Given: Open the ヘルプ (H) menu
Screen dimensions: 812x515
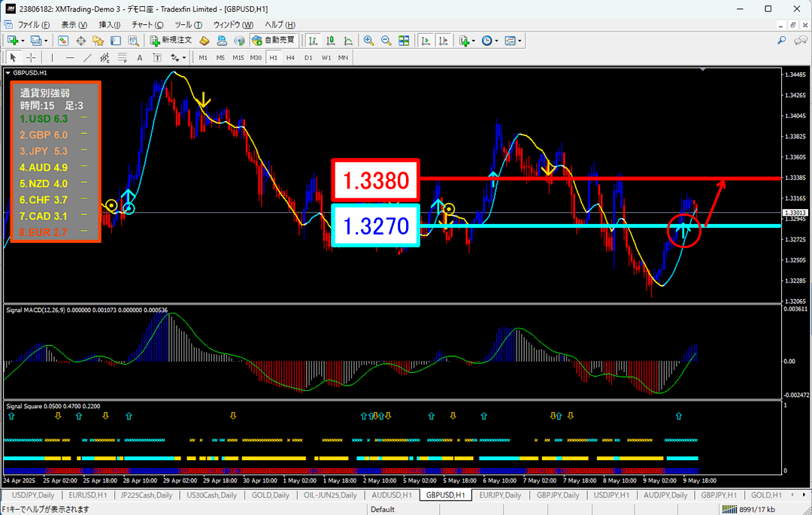Looking at the screenshot, I should click(x=280, y=24).
